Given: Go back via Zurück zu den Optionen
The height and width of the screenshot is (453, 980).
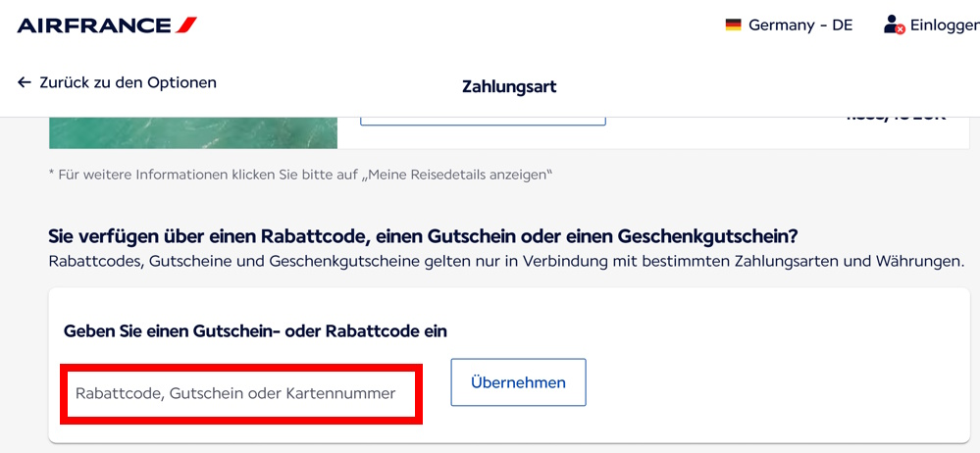Looking at the screenshot, I should click(x=117, y=82).
